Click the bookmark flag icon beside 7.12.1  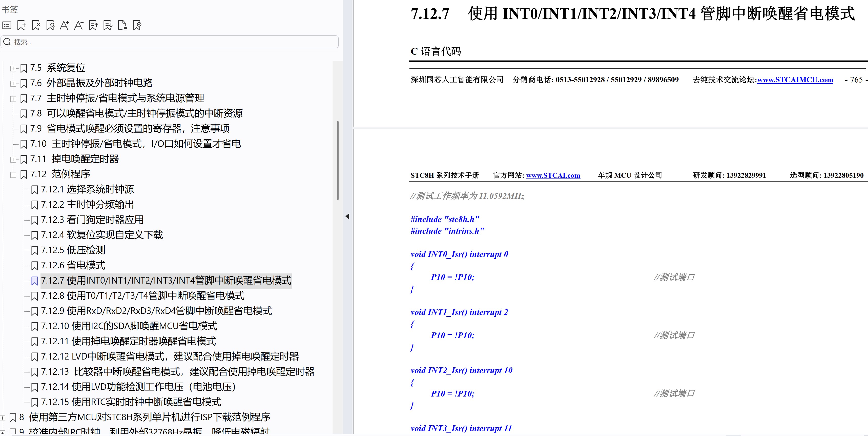point(34,190)
